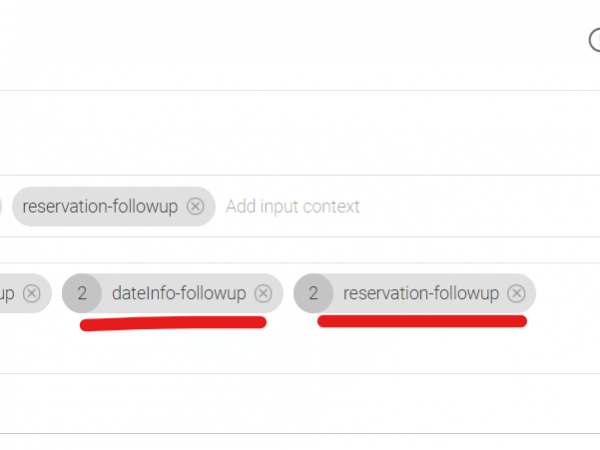Screen dimensions: 600x450
Task: Remove the cut-off leftmost output context chip
Action: click(32, 293)
